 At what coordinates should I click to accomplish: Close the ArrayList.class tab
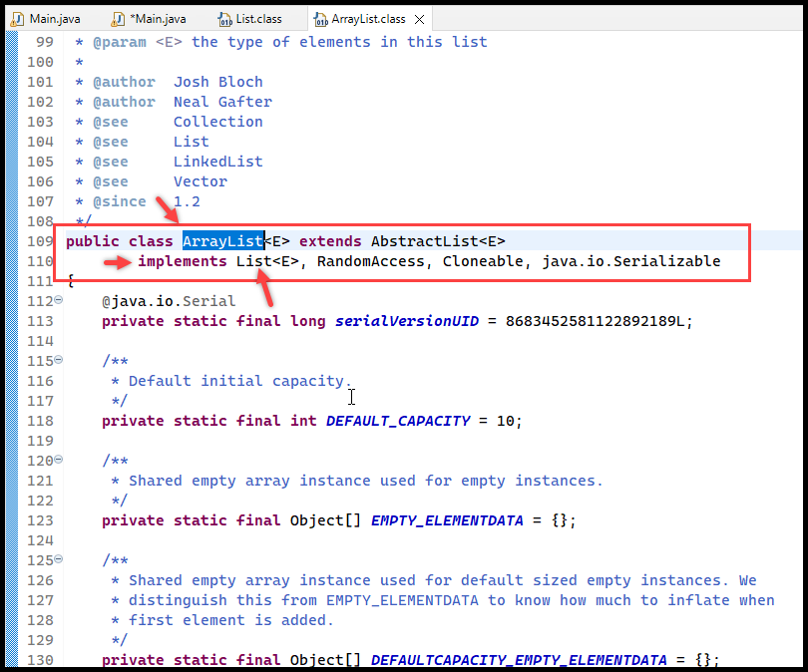tap(418, 17)
